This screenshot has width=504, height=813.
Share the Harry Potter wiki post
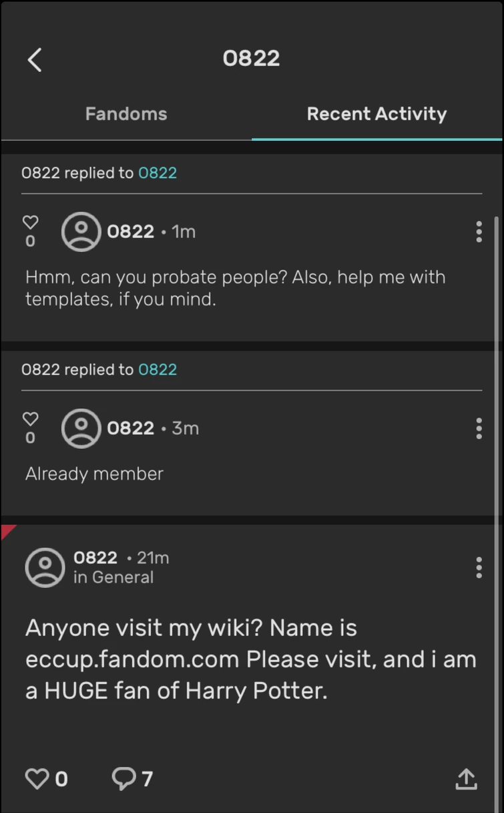point(466,778)
